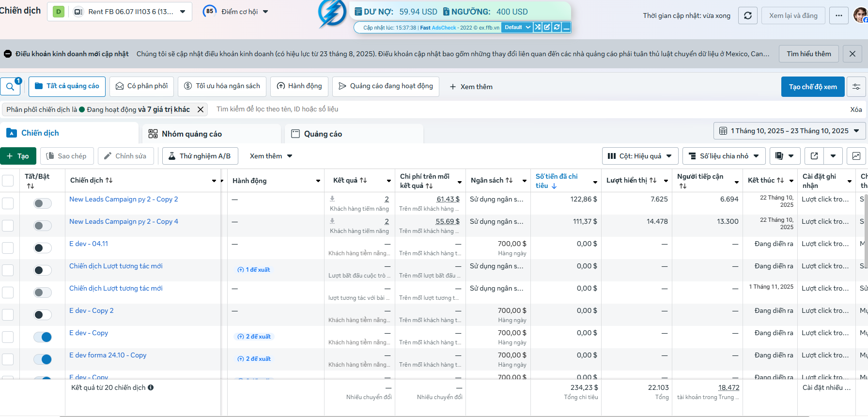The height and width of the screenshot is (417, 868).
Task: Check the select-all campaigns header checkbox
Action: (x=8, y=181)
